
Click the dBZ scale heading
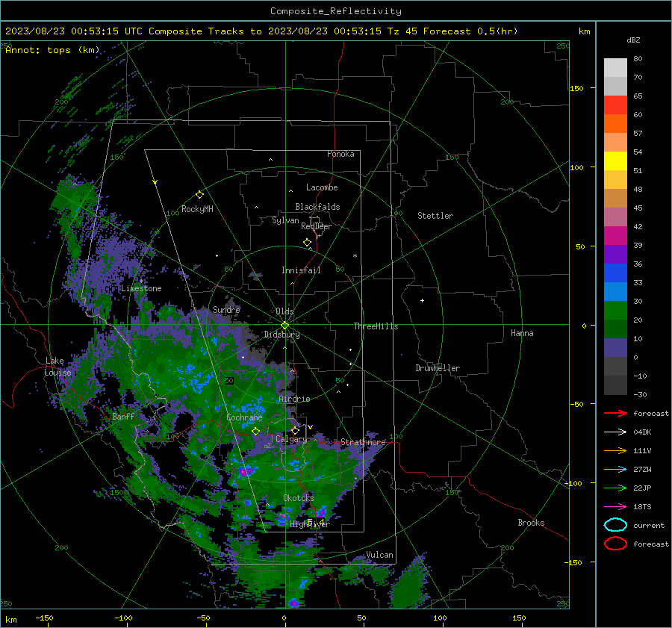633,40
